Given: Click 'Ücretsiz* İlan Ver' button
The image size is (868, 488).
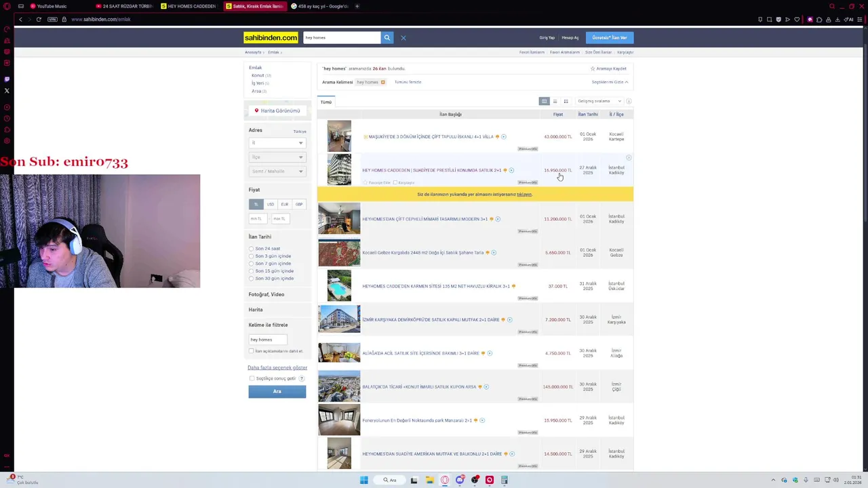Looking at the screenshot, I should (x=610, y=38).
